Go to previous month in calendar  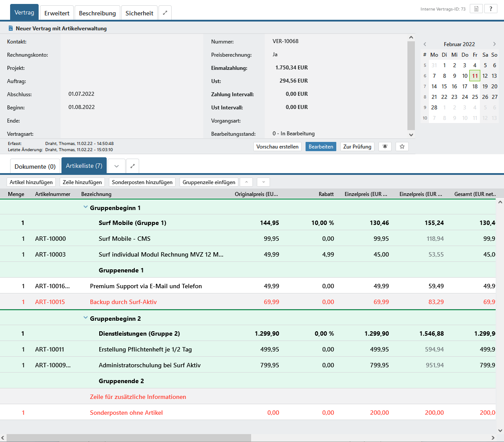pyautogui.click(x=425, y=44)
